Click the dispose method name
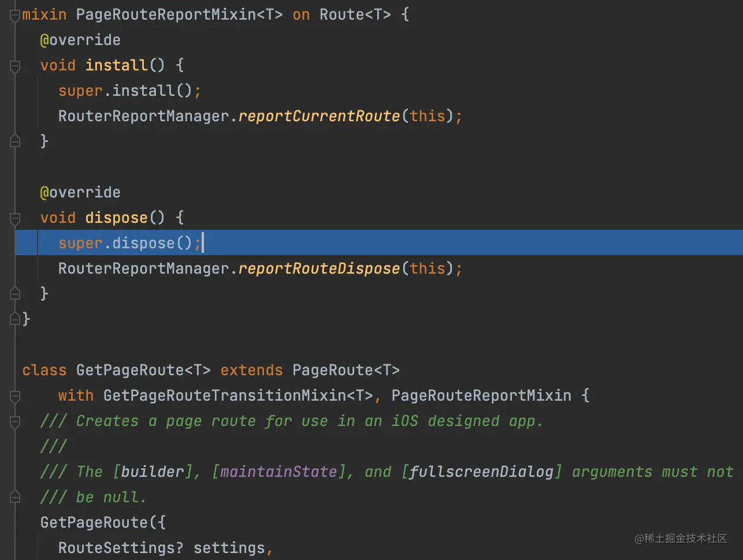 point(117,218)
